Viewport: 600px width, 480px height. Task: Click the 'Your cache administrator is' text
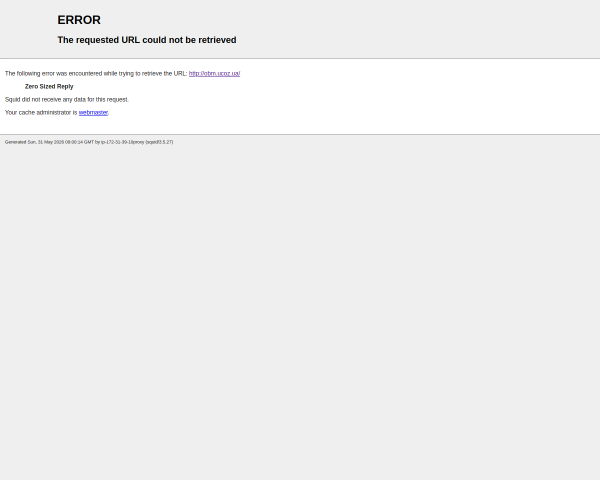[41, 113]
